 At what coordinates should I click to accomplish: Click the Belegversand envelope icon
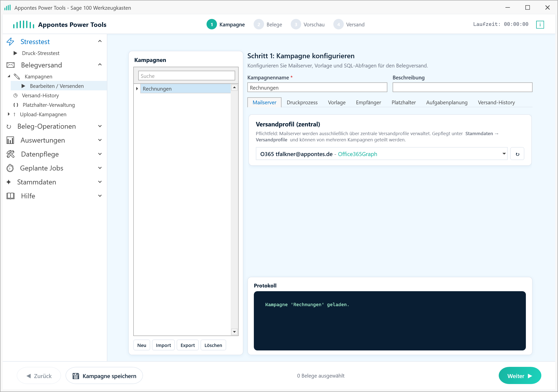pos(10,65)
